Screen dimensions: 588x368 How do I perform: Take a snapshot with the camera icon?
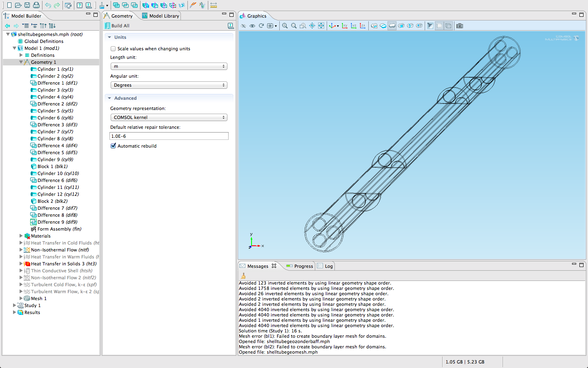click(x=460, y=26)
